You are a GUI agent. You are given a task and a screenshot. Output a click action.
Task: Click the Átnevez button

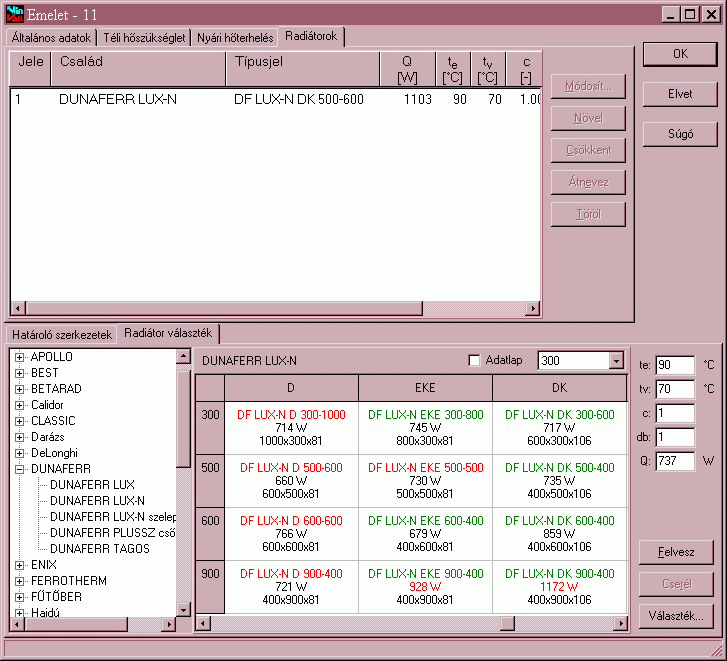pos(588,182)
